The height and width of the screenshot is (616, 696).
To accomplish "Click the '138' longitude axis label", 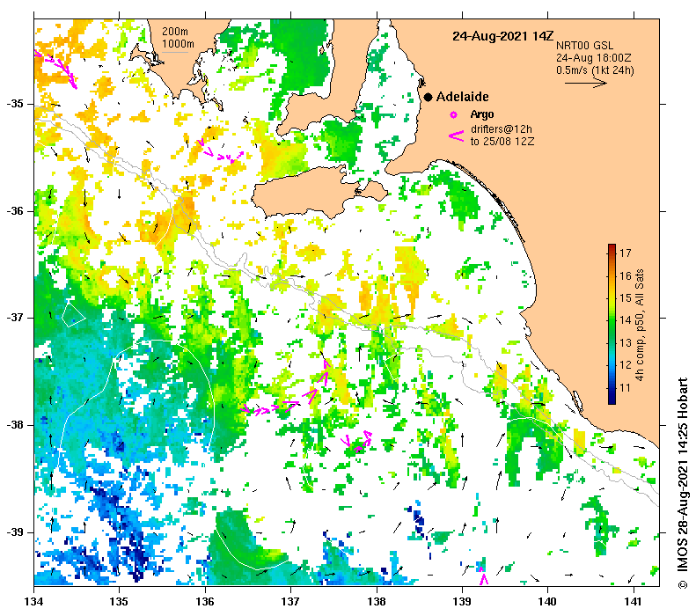I will coord(377,602).
